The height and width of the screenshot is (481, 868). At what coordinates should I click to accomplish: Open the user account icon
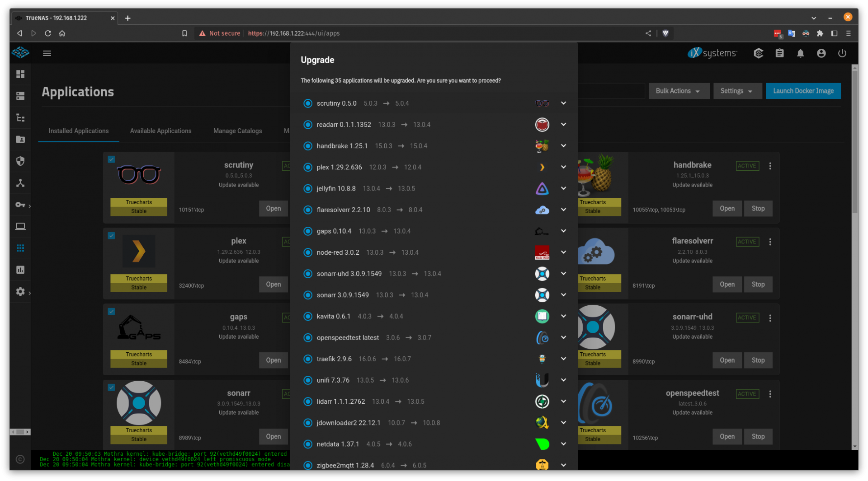(x=821, y=53)
